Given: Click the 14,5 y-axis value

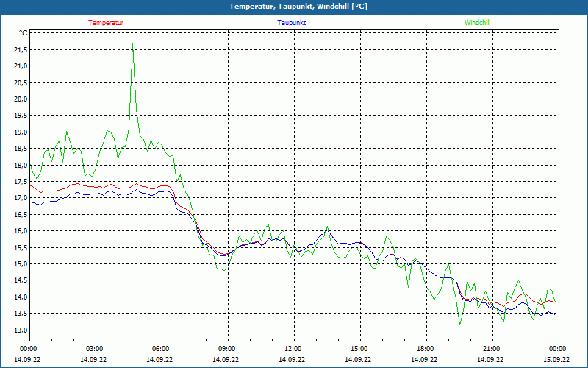Looking at the screenshot, I should pos(21,280).
